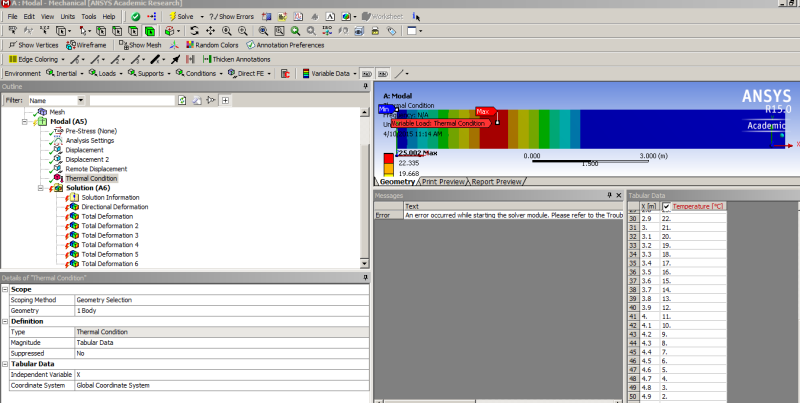Select Remote Displacement in the outline
800x403 pixels.
pyautogui.click(x=96, y=169)
